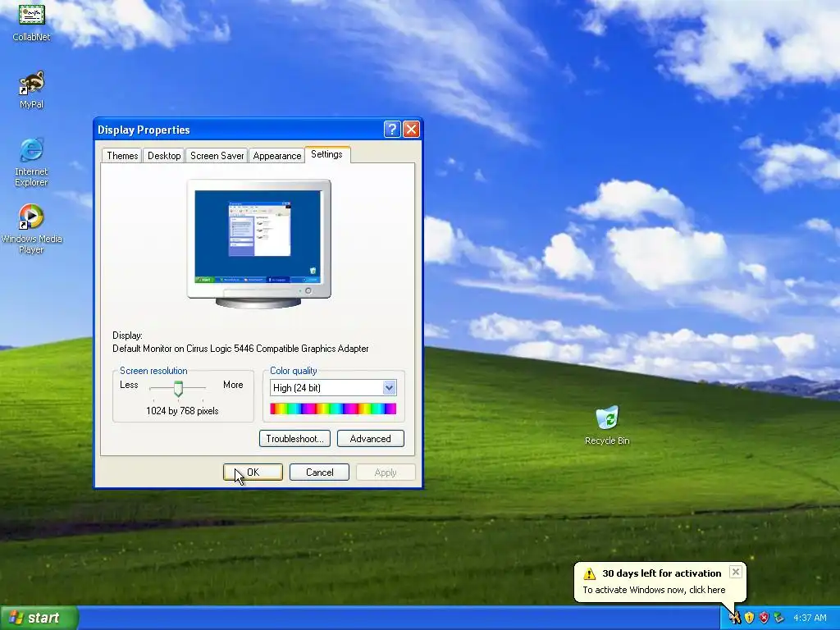The image size is (840, 630).
Task: Click the Windows activation keys tray icon
Action: [x=735, y=618]
